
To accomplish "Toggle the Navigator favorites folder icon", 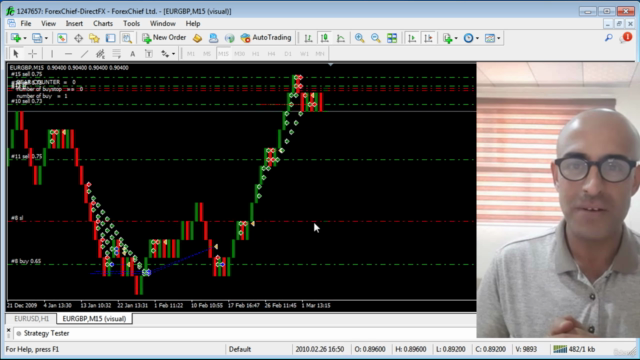I will pos(94,38).
